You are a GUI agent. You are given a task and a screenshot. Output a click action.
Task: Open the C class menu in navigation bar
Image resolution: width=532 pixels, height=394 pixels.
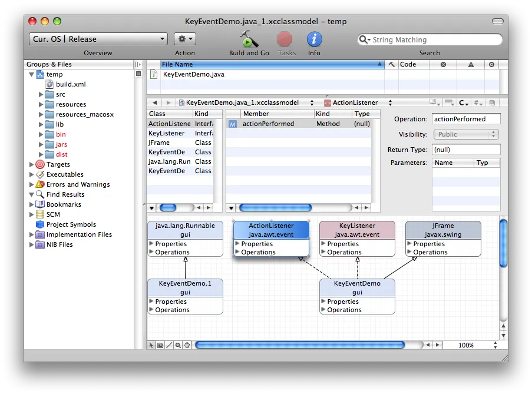[464, 102]
